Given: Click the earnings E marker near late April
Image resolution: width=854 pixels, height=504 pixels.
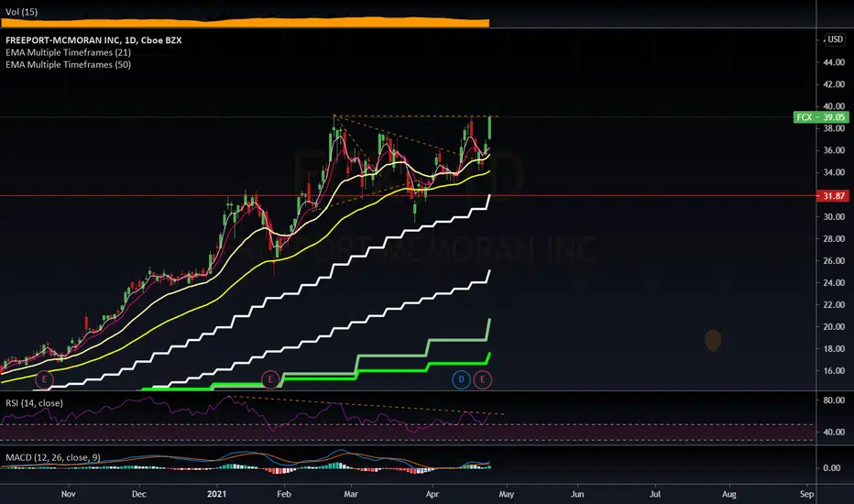Looking at the screenshot, I should (482, 379).
